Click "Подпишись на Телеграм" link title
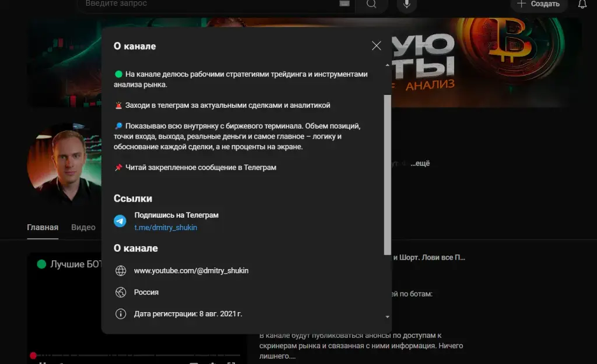 pos(176,215)
